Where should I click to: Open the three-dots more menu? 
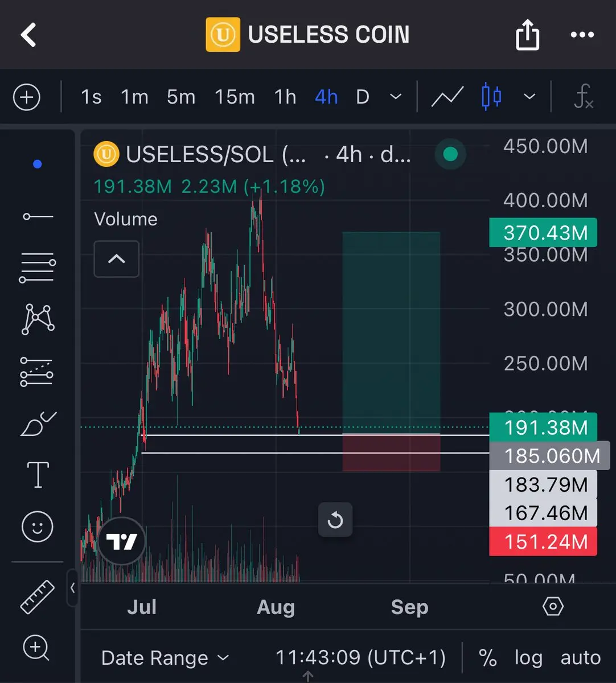pyautogui.click(x=582, y=35)
